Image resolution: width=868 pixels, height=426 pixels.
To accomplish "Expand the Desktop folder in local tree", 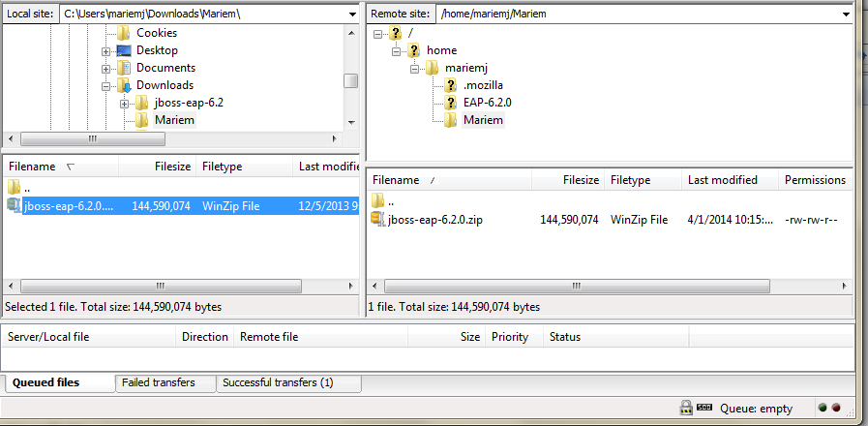I will tap(105, 51).
